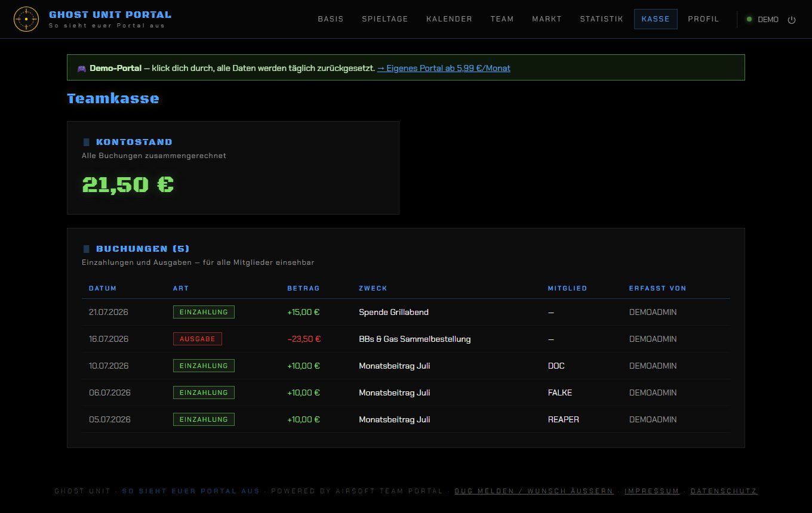Viewport: 812px width, 513px height.
Task: Click the Mitglied column header
Action: click(567, 288)
